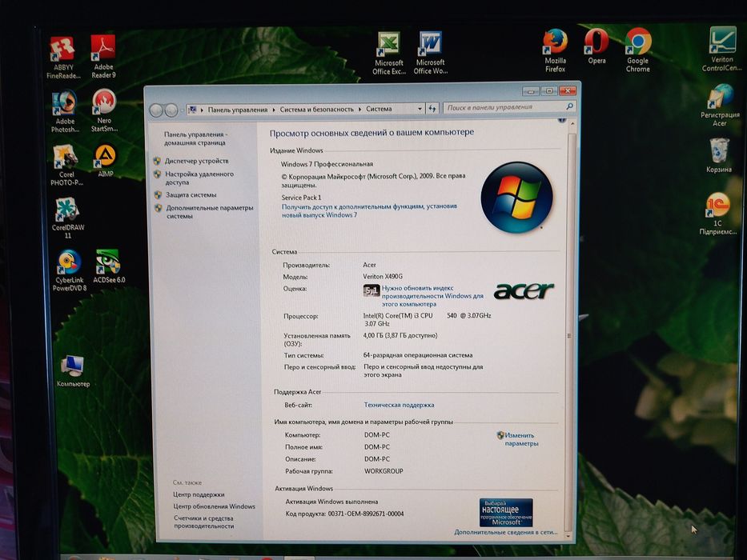Viewport: 747px width, 560px height.
Task: Launch Microsoft Office Excel shortcut
Action: 389,54
